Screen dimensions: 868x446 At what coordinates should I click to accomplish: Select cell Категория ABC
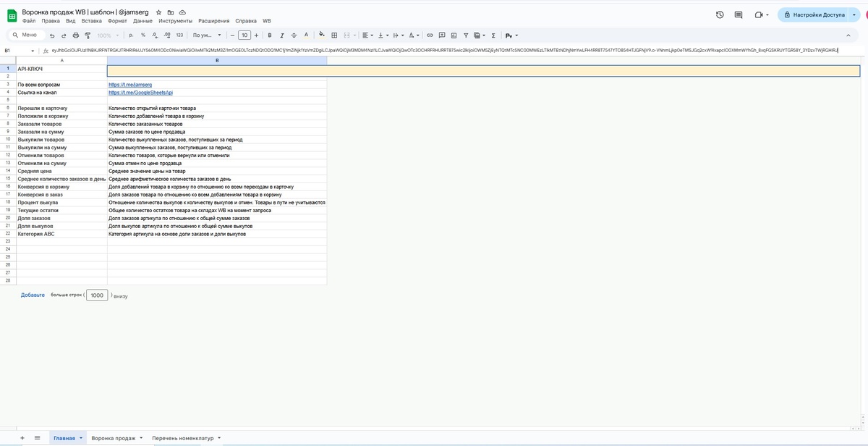point(61,234)
